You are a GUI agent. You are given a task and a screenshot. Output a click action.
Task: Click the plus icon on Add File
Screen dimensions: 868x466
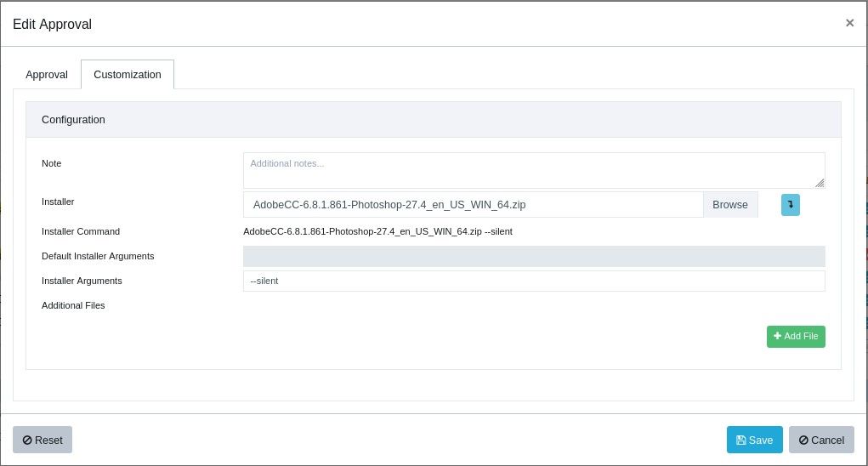click(777, 337)
